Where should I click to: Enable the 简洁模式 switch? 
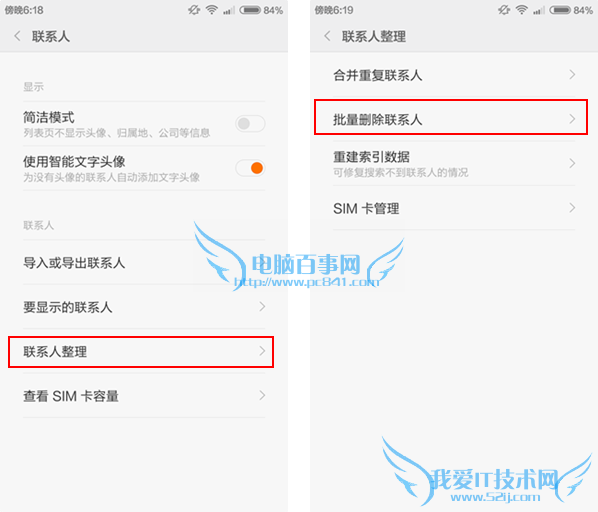click(x=250, y=124)
